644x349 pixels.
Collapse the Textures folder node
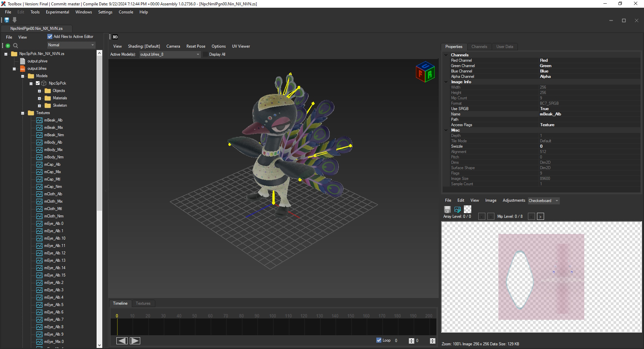[22, 113]
